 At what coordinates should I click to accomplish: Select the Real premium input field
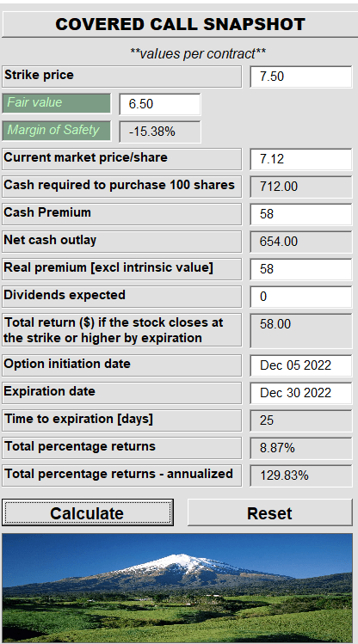(301, 269)
